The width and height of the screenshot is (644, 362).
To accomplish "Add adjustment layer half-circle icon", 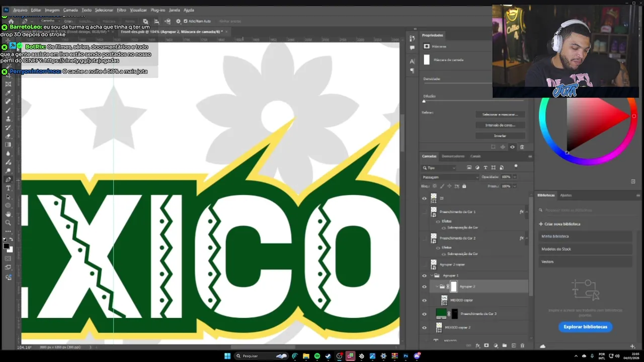I will click(x=496, y=345).
